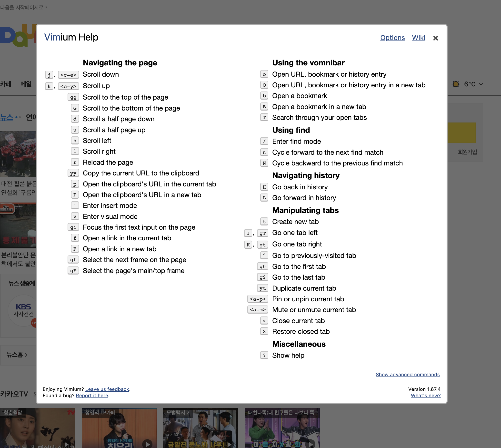Image resolution: width=501 pixels, height=448 pixels.
Task: Open 정엽의 LP카페 video thumbnail
Action: 119,428
